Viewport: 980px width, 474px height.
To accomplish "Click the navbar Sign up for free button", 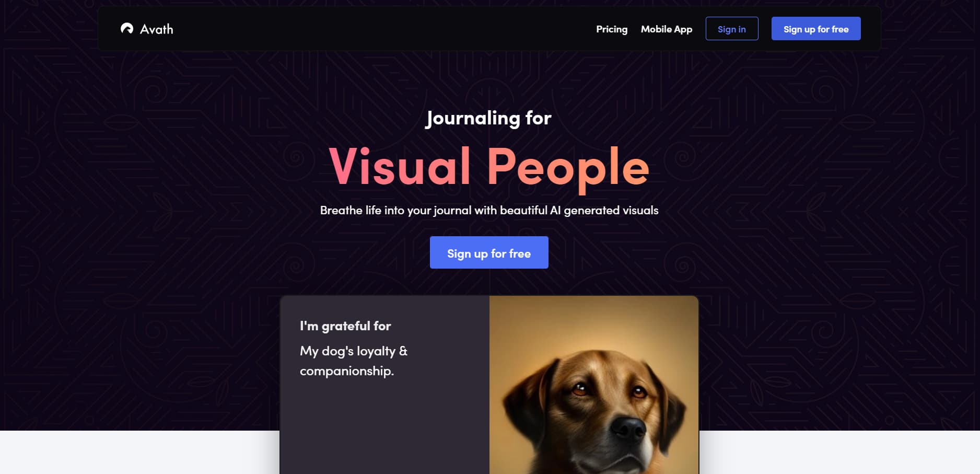I will click(816, 29).
